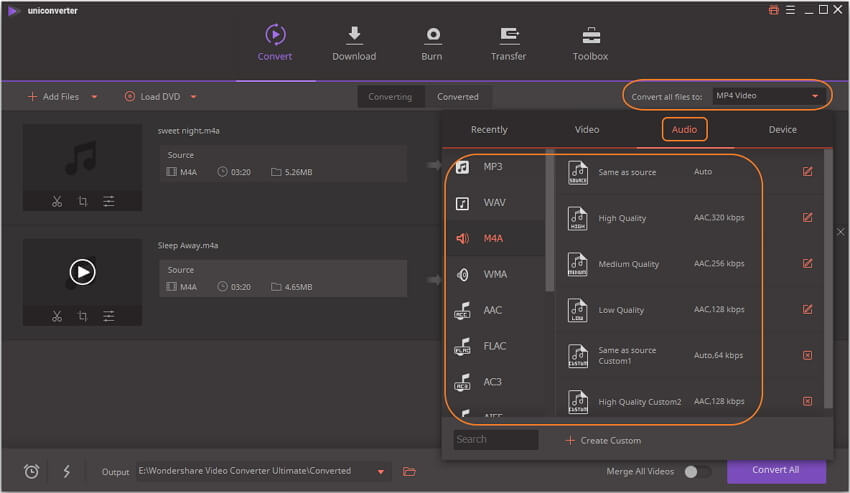Image resolution: width=850 pixels, height=493 pixels.
Task: Open the Download section
Action: 354,42
